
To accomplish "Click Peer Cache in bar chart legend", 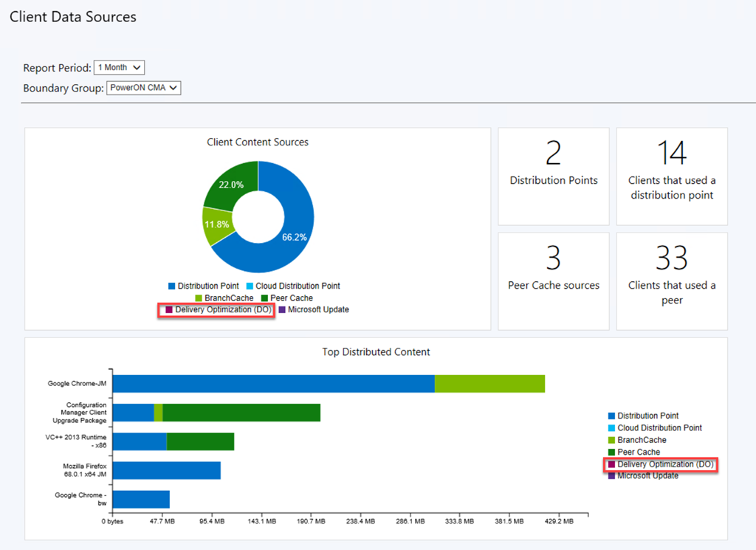I will (638, 452).
